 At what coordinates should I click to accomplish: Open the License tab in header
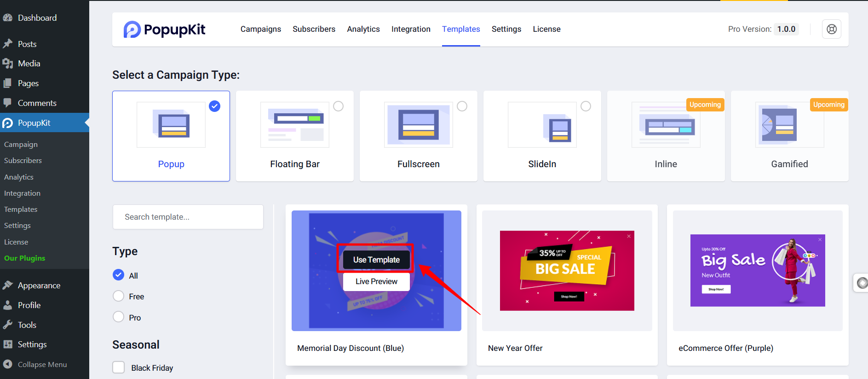[x=547, y=29]
